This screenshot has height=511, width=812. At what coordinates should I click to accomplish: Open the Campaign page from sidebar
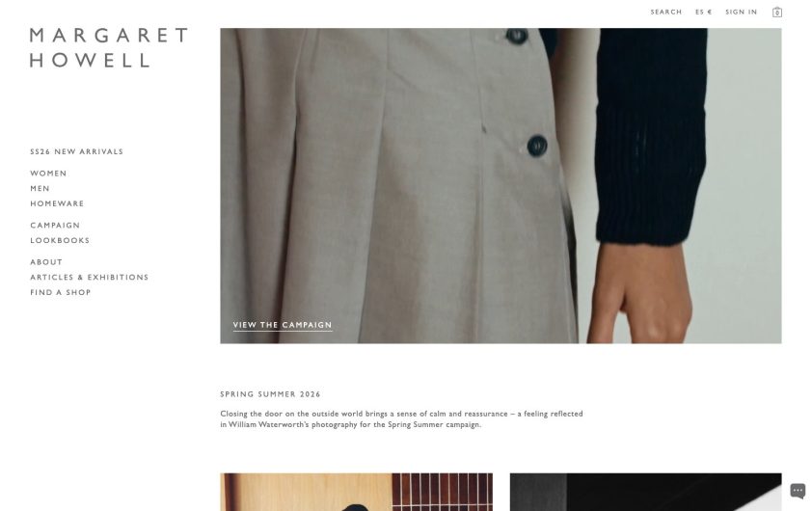point(55,226)
